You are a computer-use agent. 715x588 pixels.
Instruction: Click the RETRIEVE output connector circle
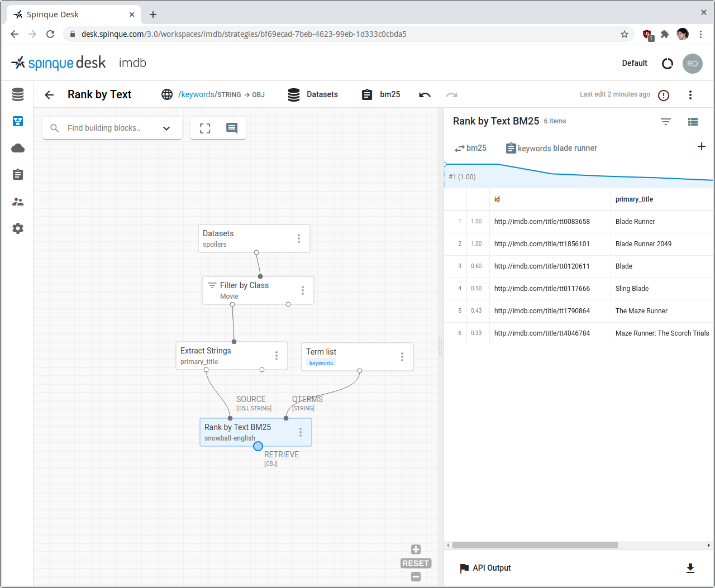pyautogui.click(x=258, y=446)
